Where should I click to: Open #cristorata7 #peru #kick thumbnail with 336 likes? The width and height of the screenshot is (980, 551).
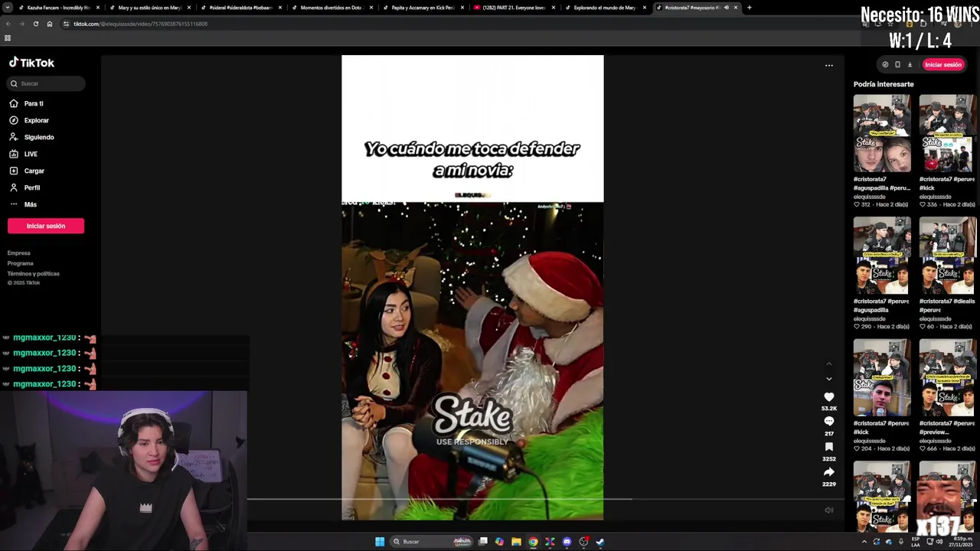(948, 133)
